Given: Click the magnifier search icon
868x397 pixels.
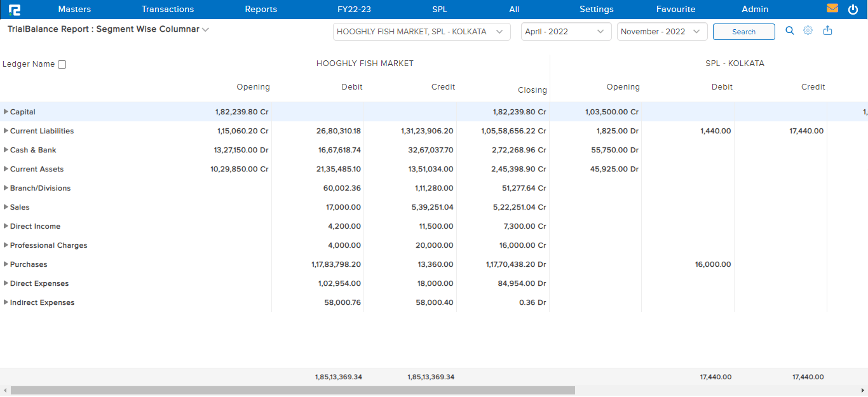Looking at the screenshot, I should (x=790, y=30).
